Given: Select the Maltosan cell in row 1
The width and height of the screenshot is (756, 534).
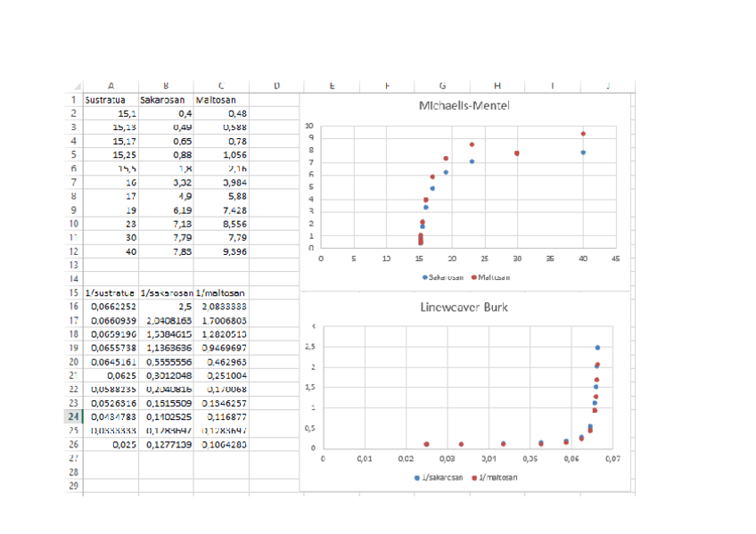Looking at the screenshot, I should [221, 100].
